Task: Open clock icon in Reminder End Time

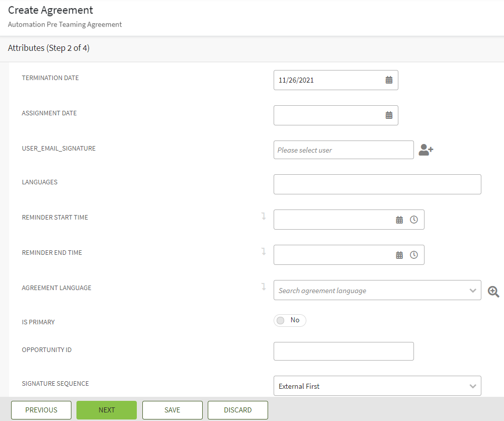Action: click(414, 255)
